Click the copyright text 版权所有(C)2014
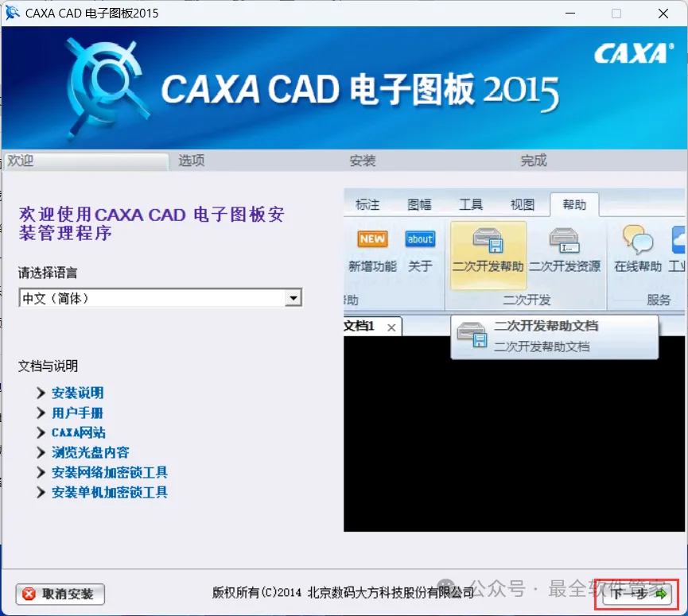This screenshot has width=688, height=616. 257,593
